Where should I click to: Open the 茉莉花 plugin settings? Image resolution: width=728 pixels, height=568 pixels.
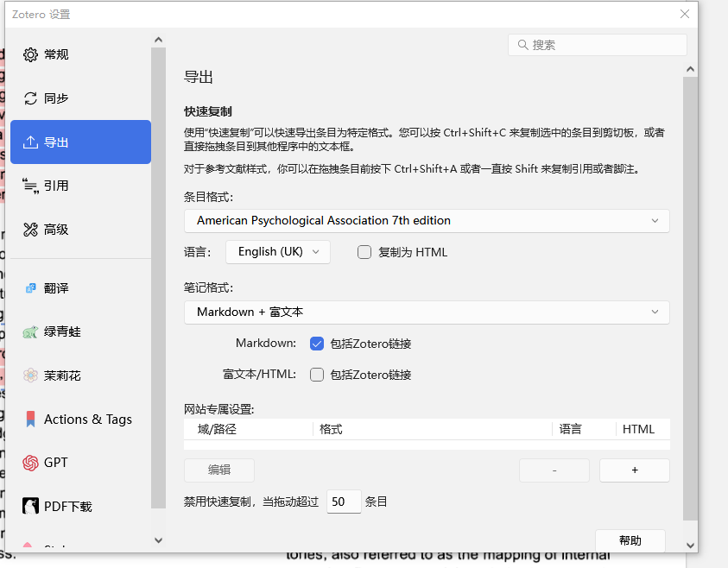pyautogui.click(x=81, y=375)
